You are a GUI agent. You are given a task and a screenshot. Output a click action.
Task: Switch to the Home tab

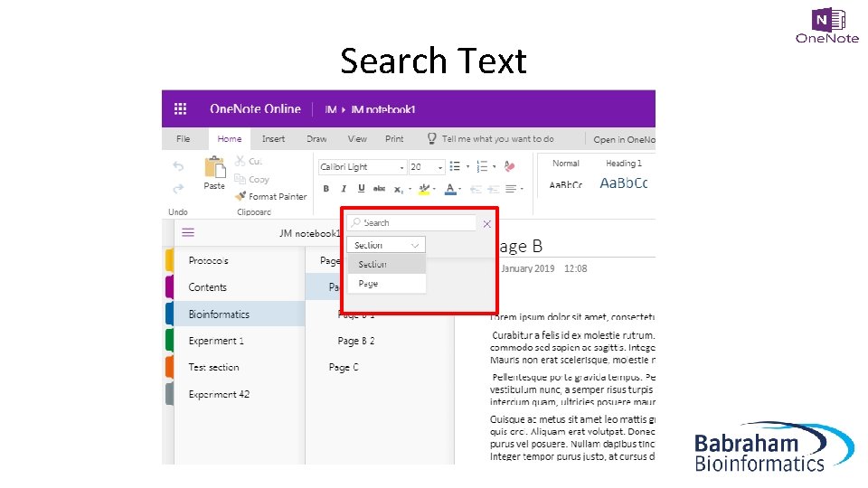point(229,139)
